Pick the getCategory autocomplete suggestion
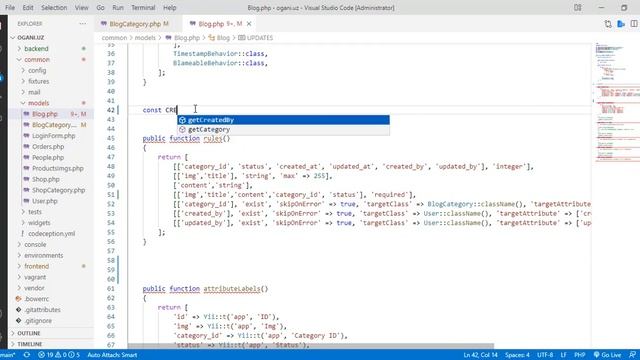Screen dimensions: 640x360 [x=283, y=129]
